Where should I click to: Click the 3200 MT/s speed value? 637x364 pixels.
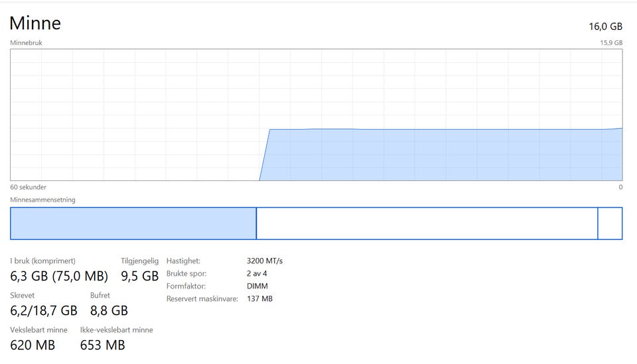(264, 261)
